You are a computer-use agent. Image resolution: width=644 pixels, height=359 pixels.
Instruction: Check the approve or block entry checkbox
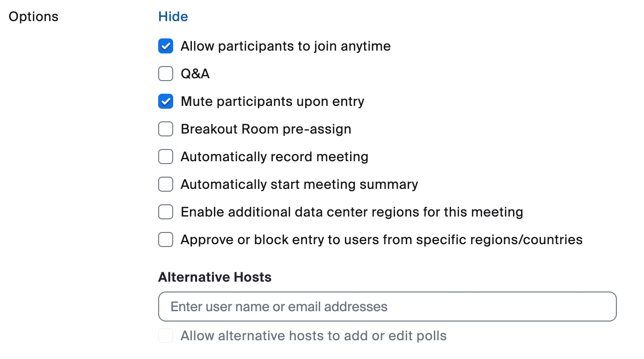166,240
